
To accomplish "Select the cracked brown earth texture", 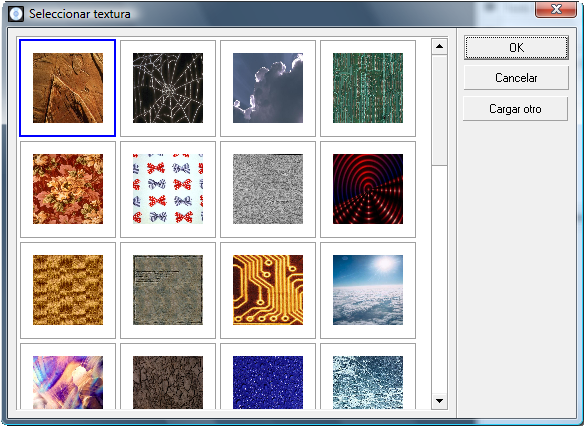I will click(168, 377).
